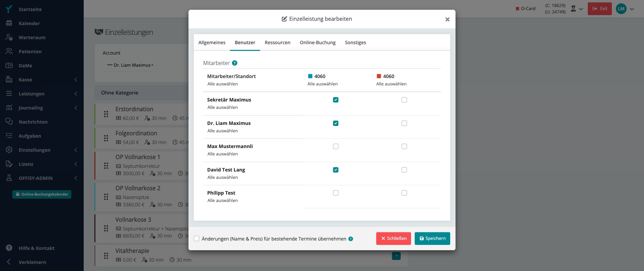Open the Kalender sidebar icon
644x271 pixels.
click(9, 23)
